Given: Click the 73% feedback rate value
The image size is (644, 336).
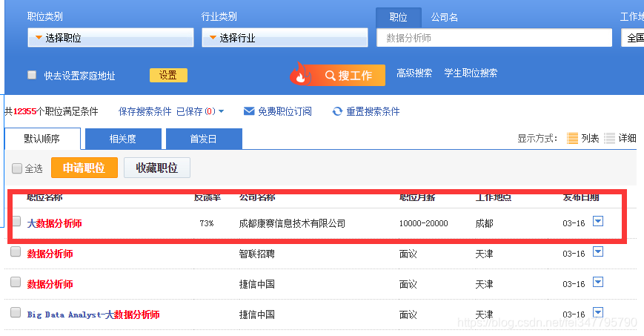Looking at the screenshot, I should click(x=207, y=223).
